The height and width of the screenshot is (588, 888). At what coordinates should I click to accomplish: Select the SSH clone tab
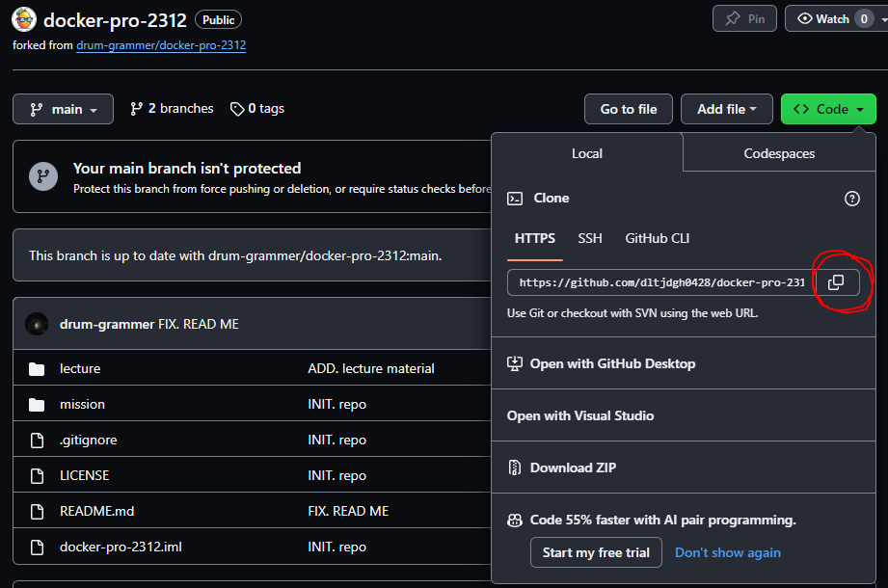(589, 239)
